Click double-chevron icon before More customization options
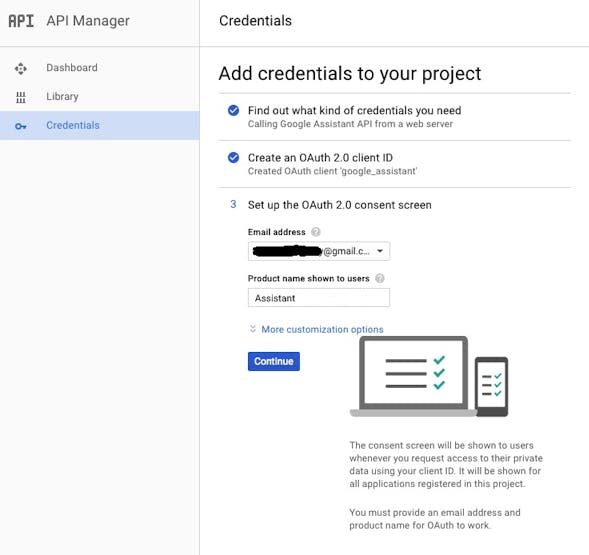 [253, 329]
